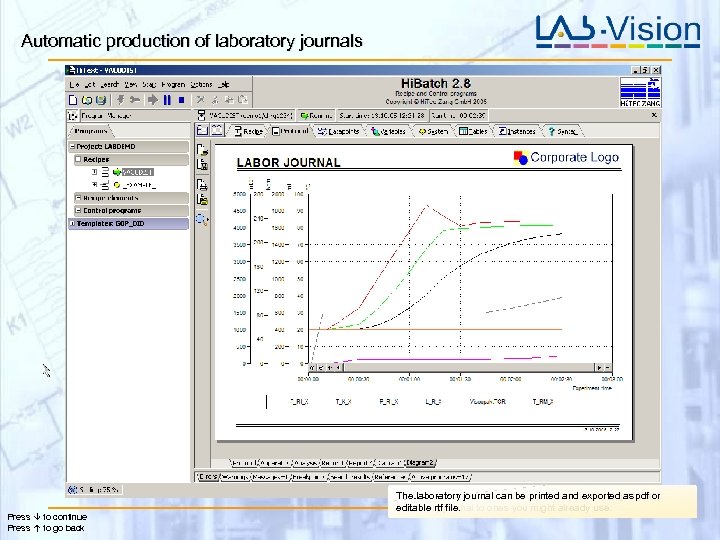
Task: Expand the highlighted running recipe tree row
Action: (x=95, y=172)
